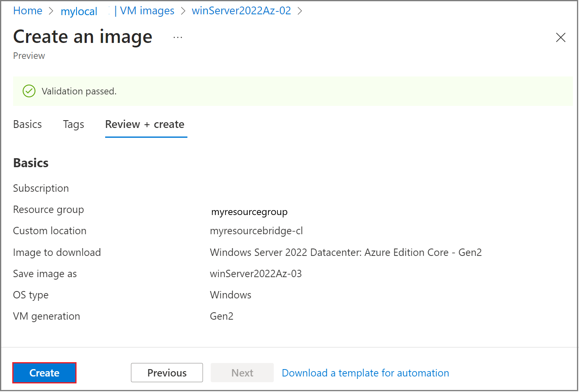Click the ellipsis next to Create an image
579x392 pixels.
tap(178, 37)
